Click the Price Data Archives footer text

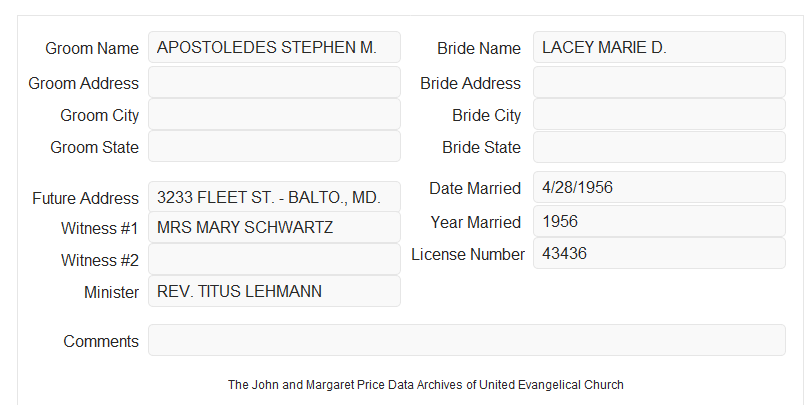click(426, 385)
